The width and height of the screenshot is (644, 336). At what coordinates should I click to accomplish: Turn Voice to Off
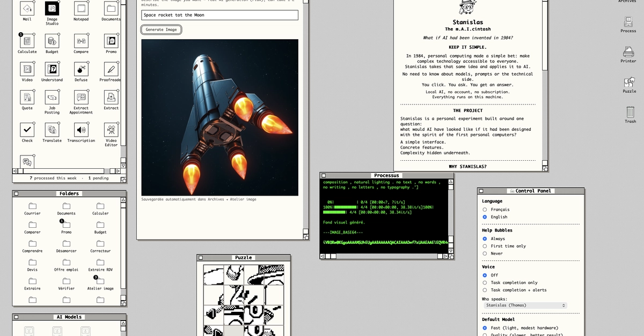point(485,275)
